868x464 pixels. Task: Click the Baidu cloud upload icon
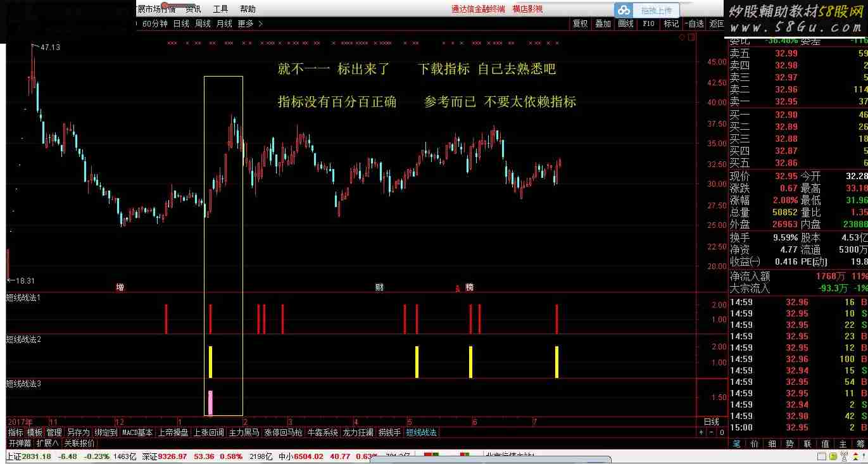pos(624,10)
